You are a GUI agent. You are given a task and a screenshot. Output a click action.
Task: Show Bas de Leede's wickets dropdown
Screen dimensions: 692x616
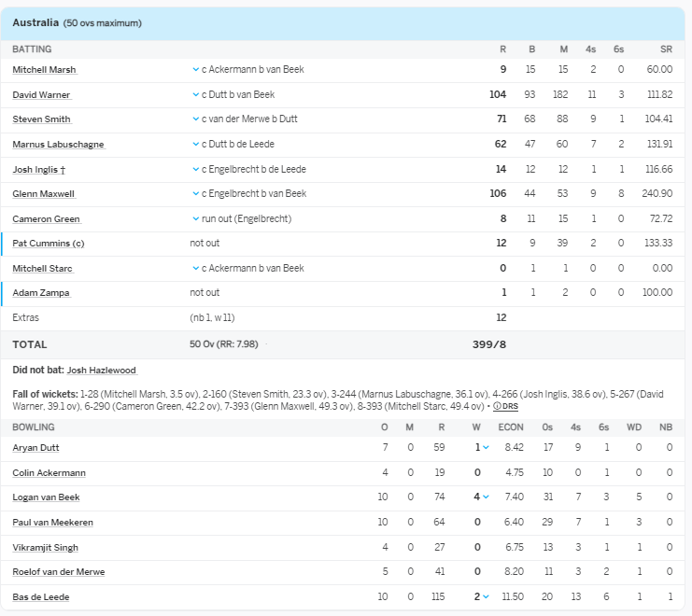pyautogui.click(x=486, y=597)
